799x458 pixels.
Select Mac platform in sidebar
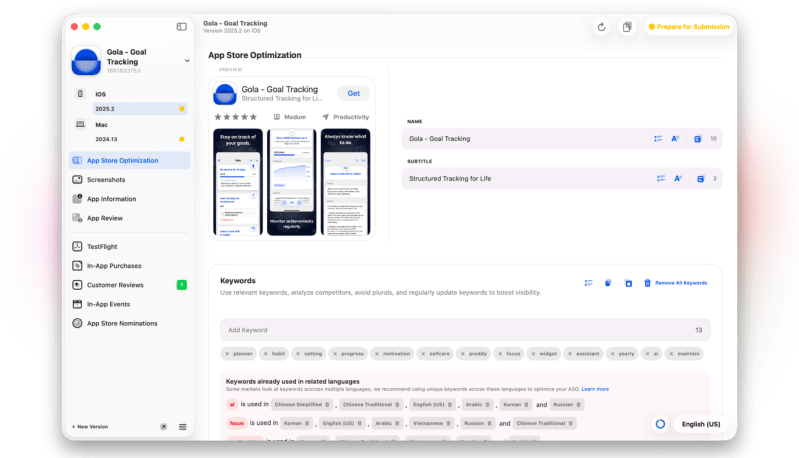(x=101, y=125)
